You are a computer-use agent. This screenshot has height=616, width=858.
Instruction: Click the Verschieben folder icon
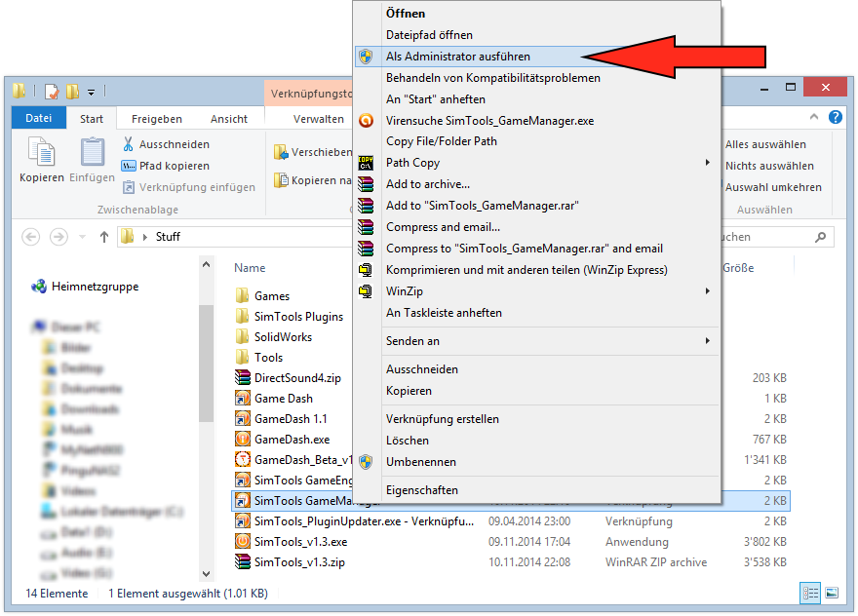point(281,152)
